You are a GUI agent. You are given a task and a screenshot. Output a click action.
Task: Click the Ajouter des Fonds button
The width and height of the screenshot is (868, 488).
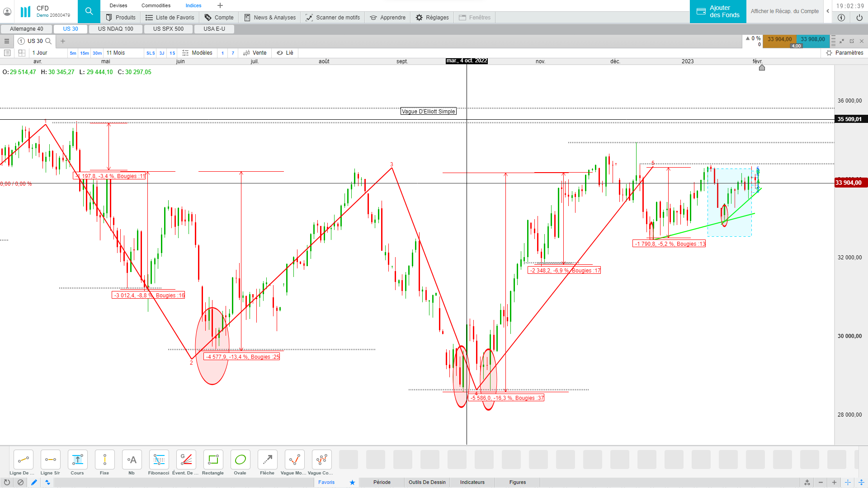pyautogui.click(x=718, y=11)
